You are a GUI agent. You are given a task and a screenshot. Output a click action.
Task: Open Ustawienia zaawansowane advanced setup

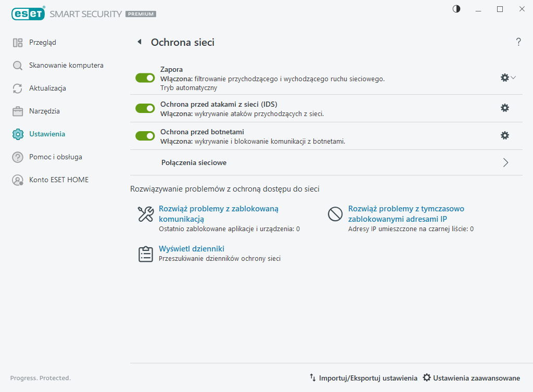[471, 378]
